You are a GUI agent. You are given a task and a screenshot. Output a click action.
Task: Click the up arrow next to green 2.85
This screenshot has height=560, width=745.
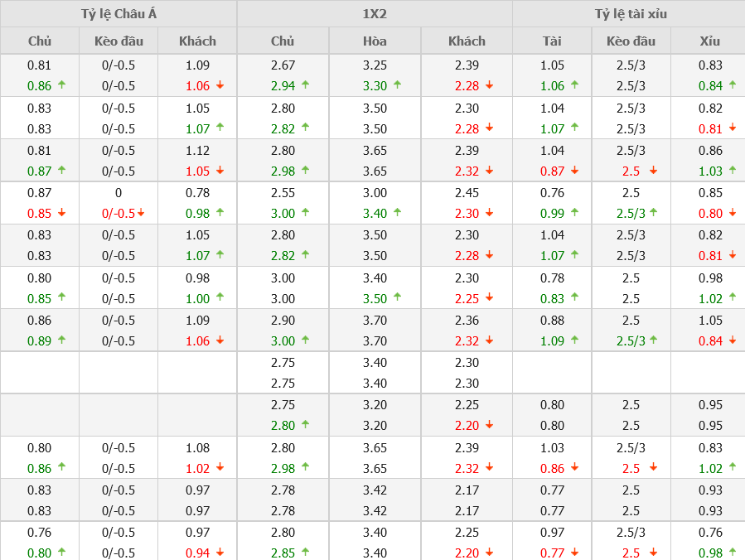pos(305,552)
